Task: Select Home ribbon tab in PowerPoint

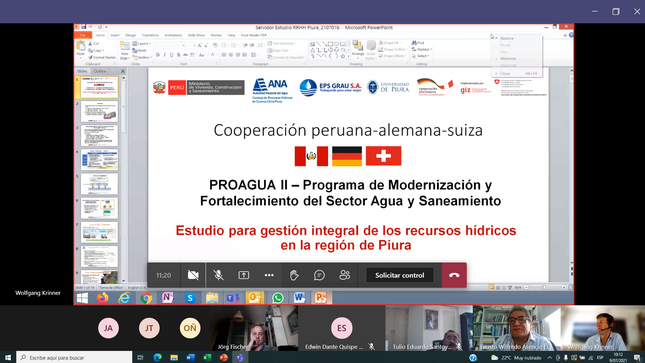Action: click(x=100, y=35)
